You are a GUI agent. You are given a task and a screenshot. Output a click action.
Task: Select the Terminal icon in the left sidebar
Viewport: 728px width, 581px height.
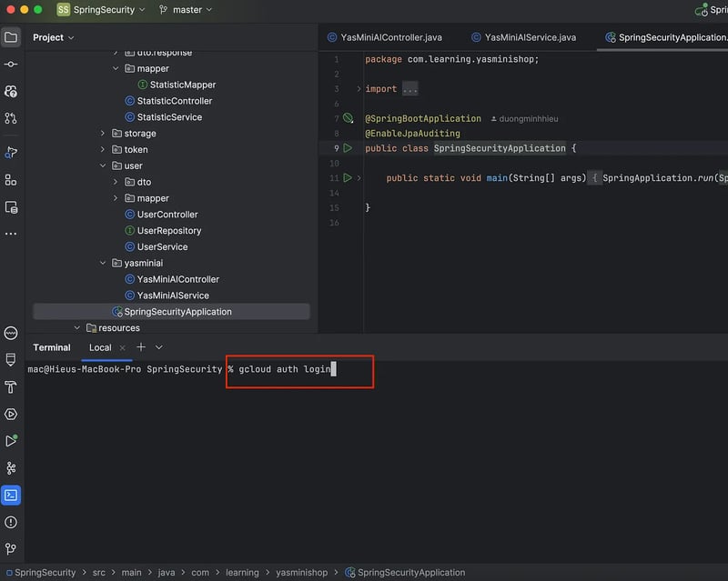(x=11, y=495)
